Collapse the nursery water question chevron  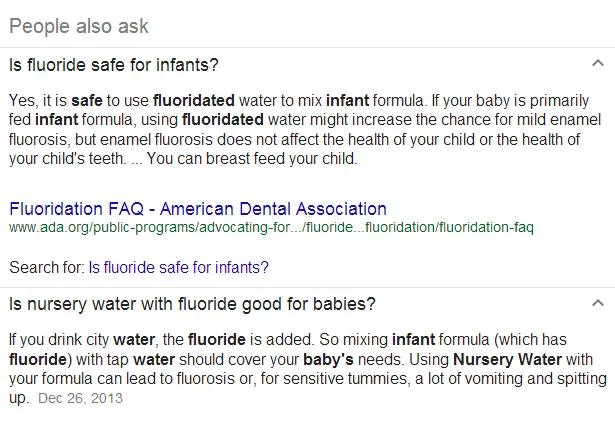597,302
